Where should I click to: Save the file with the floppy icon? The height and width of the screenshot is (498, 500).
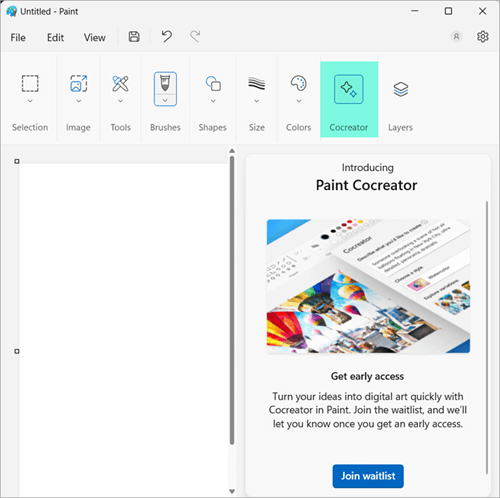[134, 37]
